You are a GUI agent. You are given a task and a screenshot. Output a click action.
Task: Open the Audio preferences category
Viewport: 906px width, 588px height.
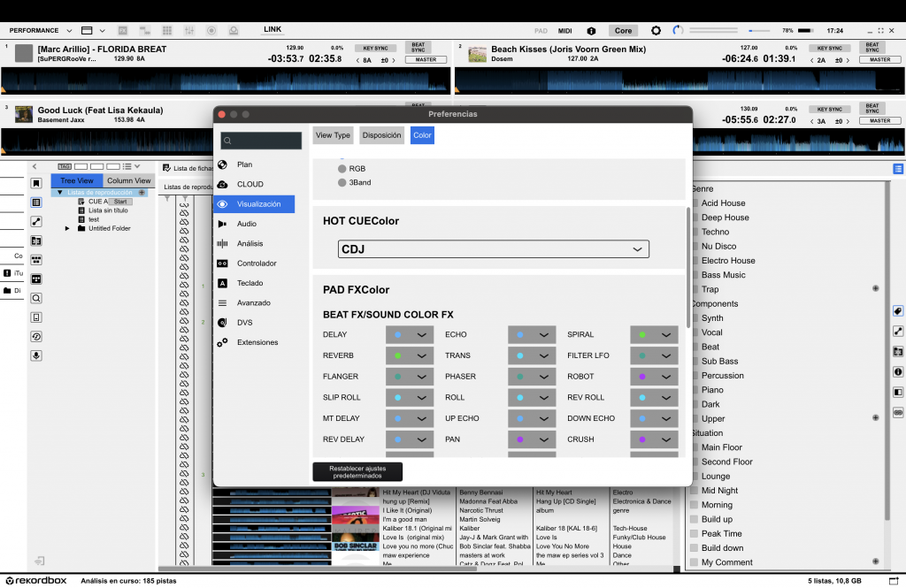coord(246,224)
